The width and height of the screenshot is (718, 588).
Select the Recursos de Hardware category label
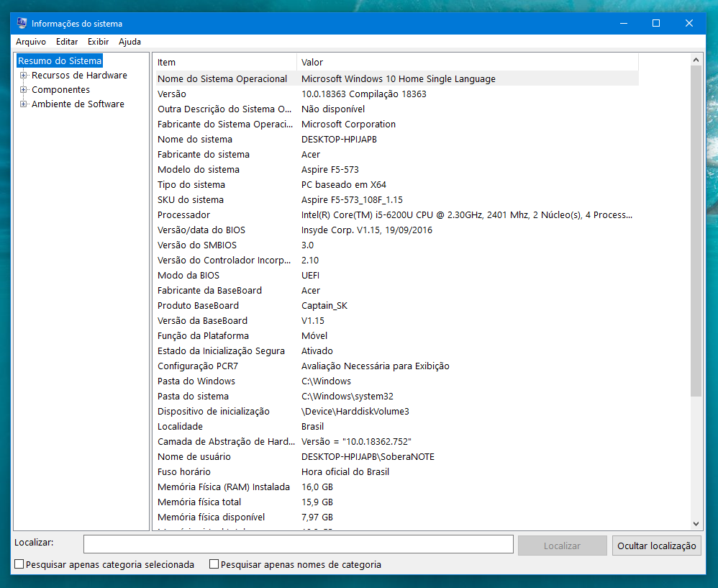[x=79, y=75]
